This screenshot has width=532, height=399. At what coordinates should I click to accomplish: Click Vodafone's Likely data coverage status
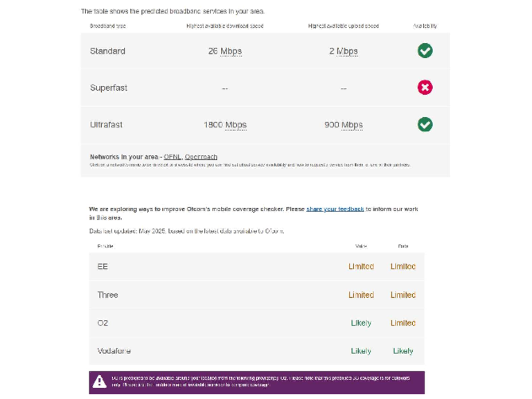point(402,351)
